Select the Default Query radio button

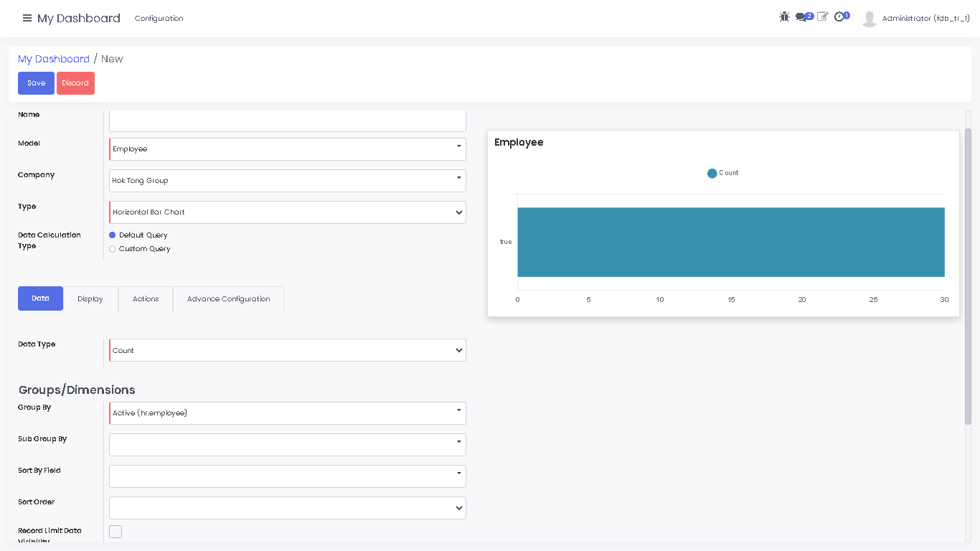pyautogui.click(x=112, y=235)
